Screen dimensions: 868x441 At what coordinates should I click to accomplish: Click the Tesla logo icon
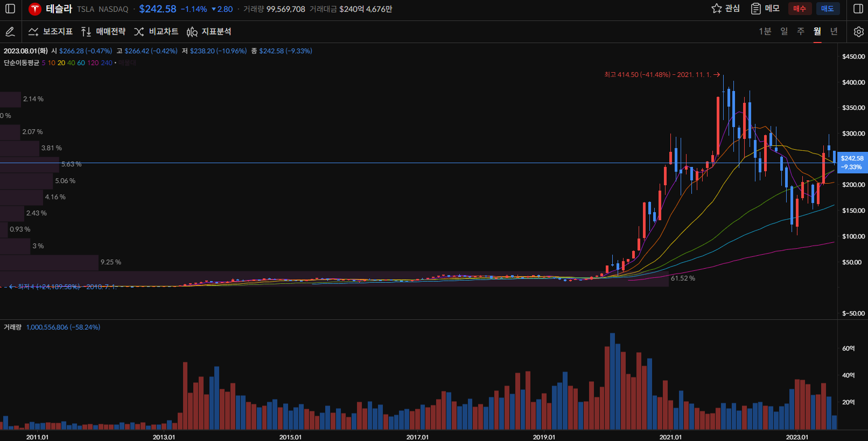(35, 9)
